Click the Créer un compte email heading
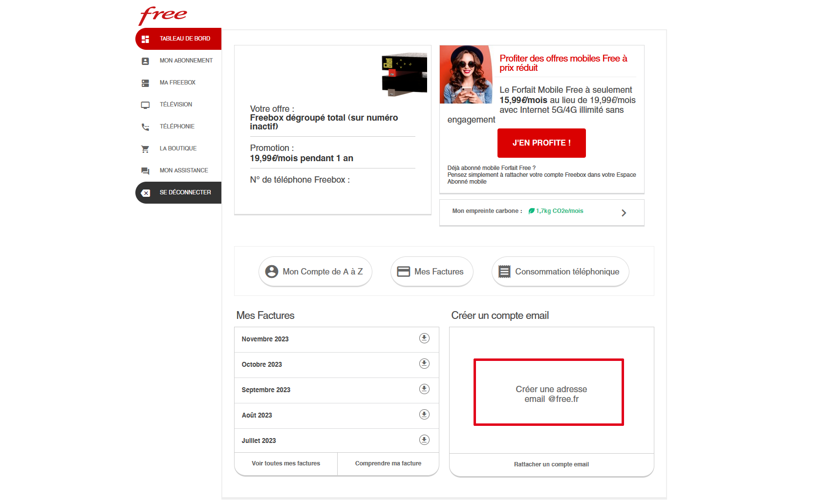 pos(500,315)
